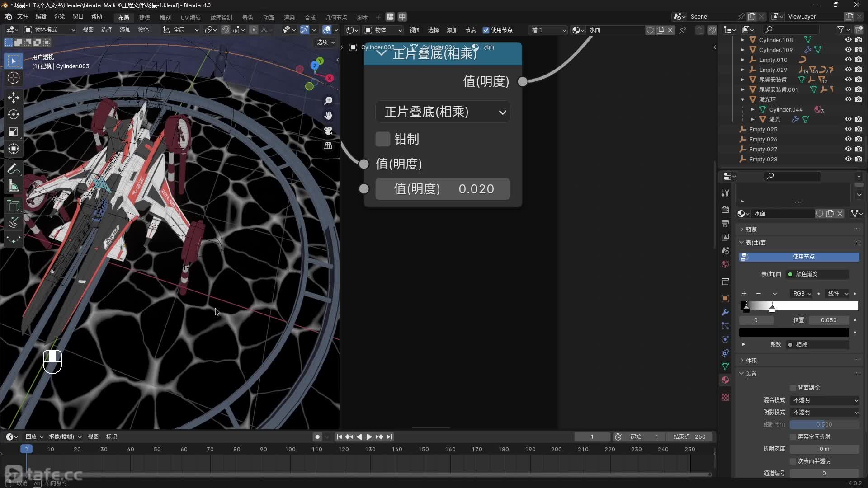Adjust the 钳制阈值 0.500 slider
Image resolution: width=868 pixels, height=488 pixels.
pyautogui.click(x=824, y=424)
